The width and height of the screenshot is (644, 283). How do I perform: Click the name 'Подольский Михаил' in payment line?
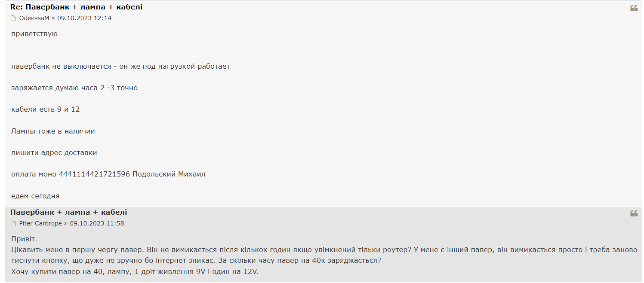pyautogui.click(x=169, y=174)
